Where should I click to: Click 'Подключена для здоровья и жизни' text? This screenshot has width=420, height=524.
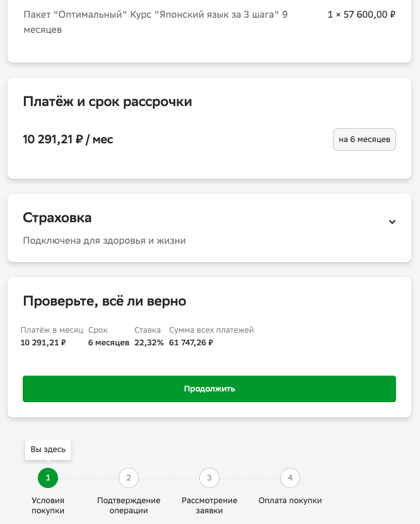coord(104,241)
